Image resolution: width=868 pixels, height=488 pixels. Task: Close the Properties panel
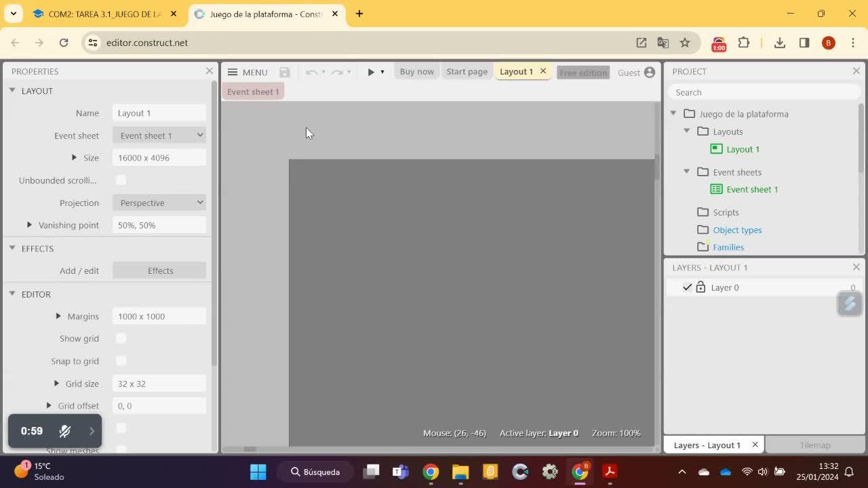pos(209,71)
